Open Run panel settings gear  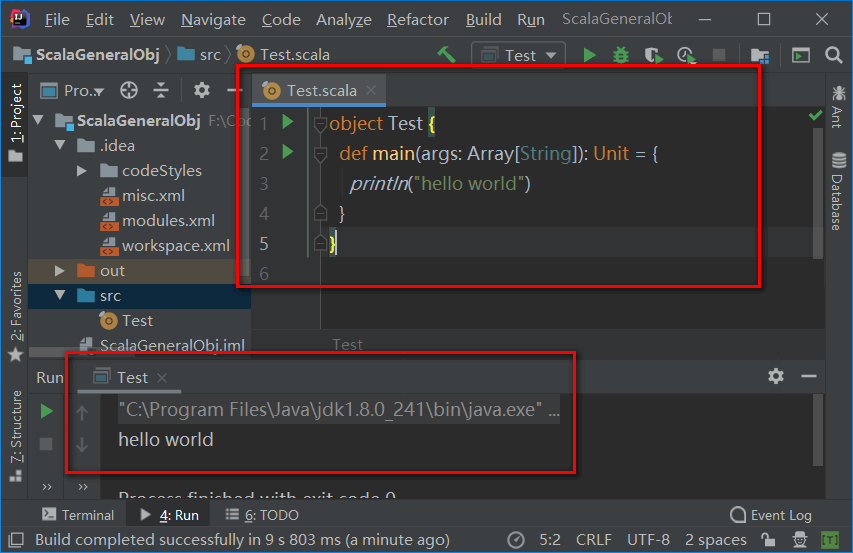tap(776, 376)
